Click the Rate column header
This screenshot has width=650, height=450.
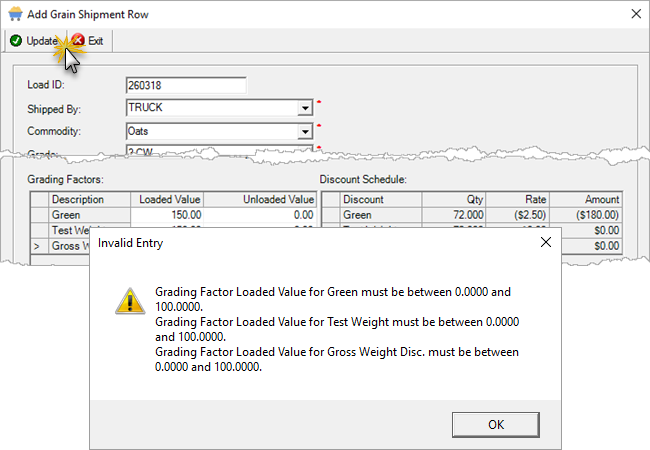517,199
